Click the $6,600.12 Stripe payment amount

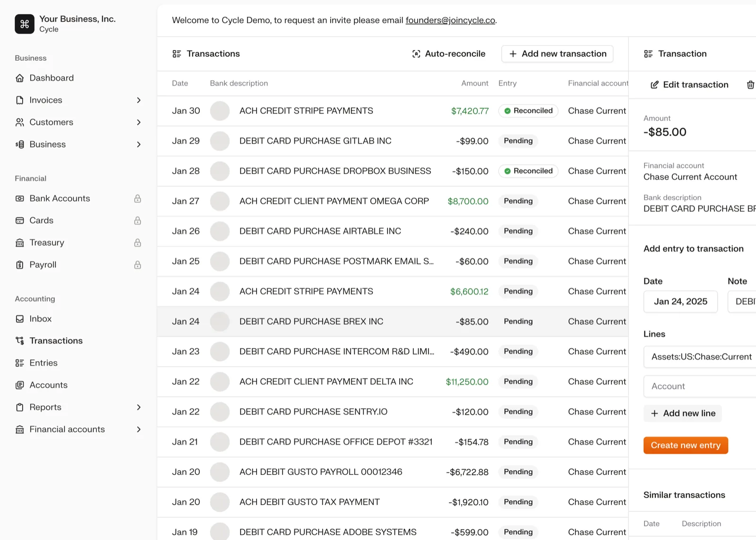[469, 292]
